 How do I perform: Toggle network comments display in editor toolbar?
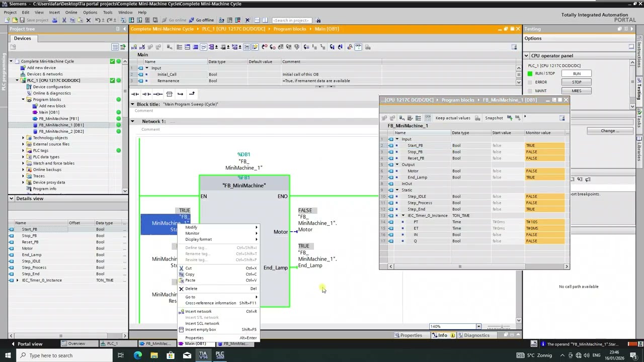pyautogui.click(x=203, y=47)
